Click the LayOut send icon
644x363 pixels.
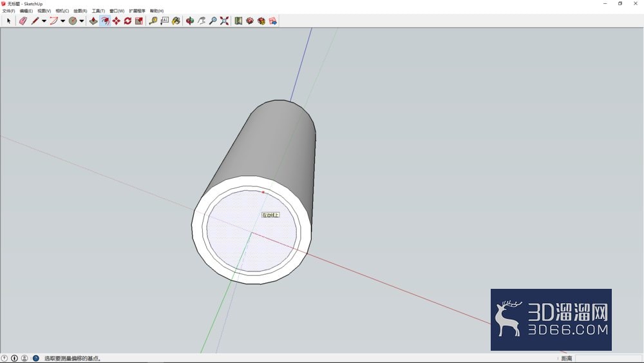click(272, 21)
